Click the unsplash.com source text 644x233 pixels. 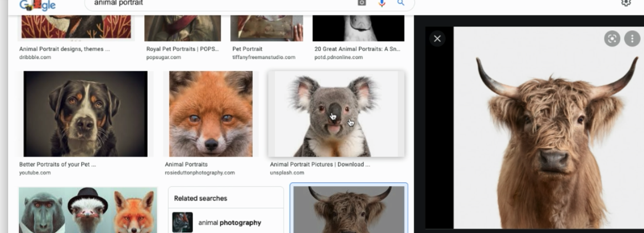287,173
